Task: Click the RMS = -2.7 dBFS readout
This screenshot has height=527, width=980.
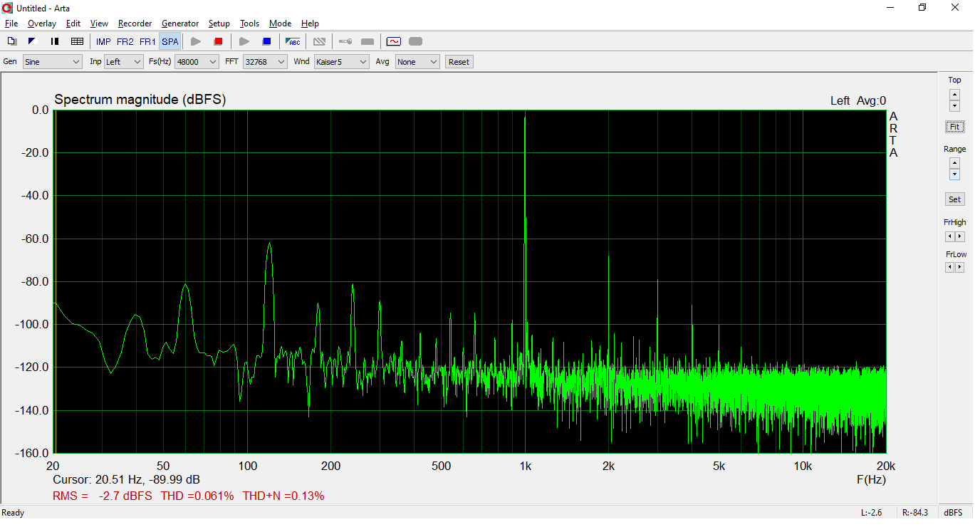Action: (103, 496)
